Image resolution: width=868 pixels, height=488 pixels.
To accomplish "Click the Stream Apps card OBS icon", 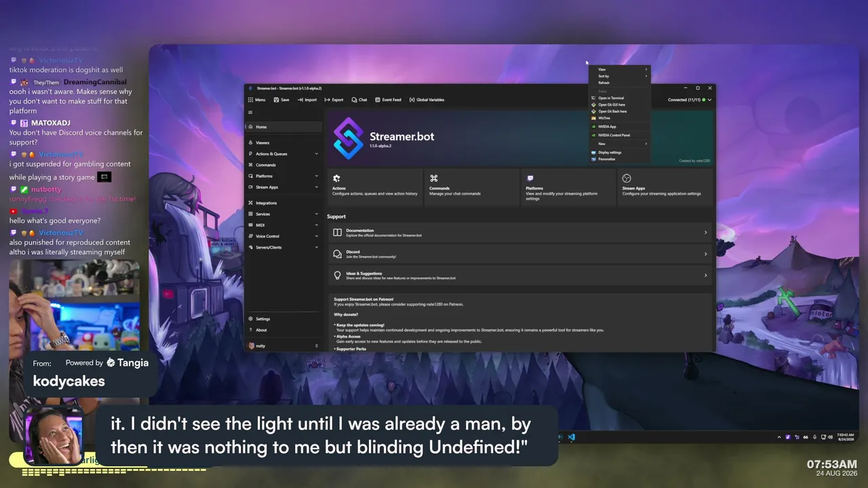I will (x=627, y=178).
